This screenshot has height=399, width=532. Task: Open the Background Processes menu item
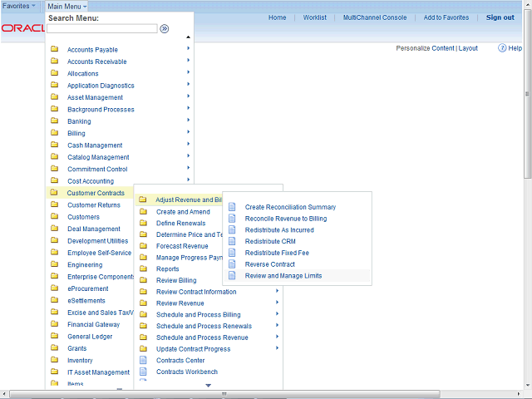click(x=101, y=110)
